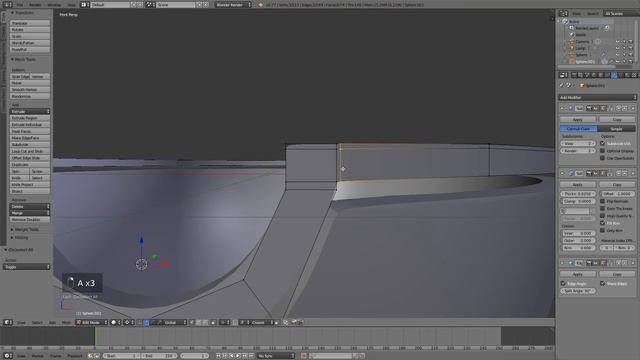The height and width of the screenshot is (360, 640).
Task: Open the Merge dropdown
Action: click(30, 213)
